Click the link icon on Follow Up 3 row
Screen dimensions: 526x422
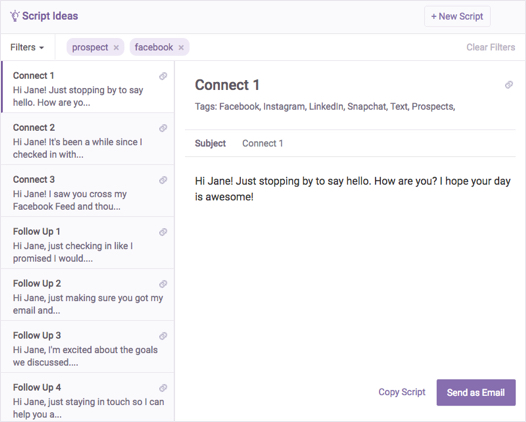pyautogui.click(x=163, y=336)
